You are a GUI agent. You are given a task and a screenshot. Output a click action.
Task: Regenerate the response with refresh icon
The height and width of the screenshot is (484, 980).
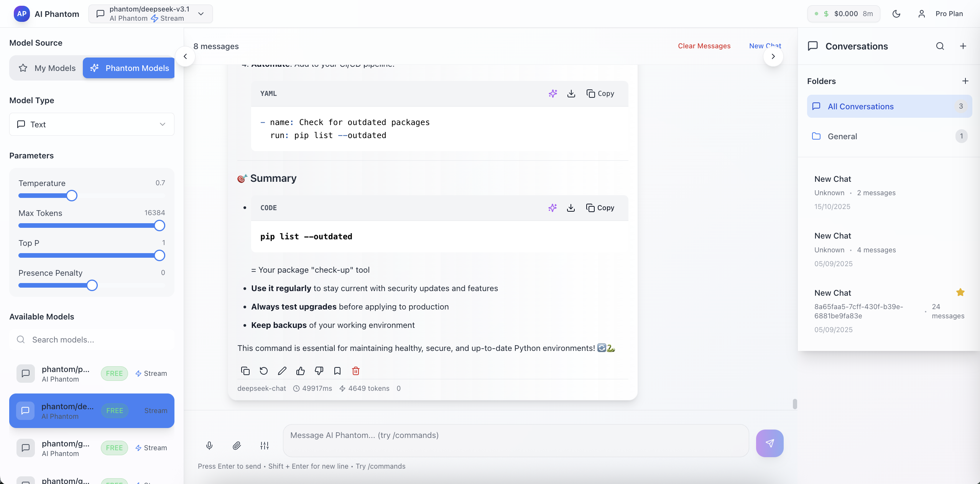[x=264, y=371]
